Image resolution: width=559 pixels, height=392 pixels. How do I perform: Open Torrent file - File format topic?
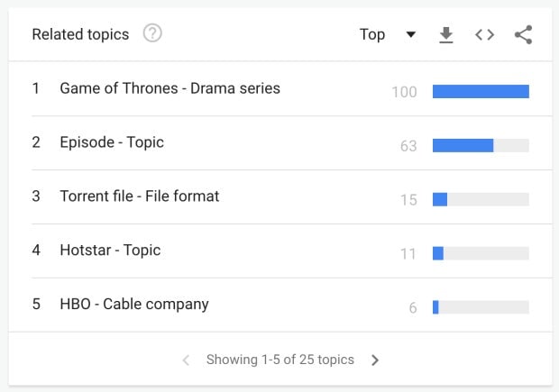(x=139, y=196)
